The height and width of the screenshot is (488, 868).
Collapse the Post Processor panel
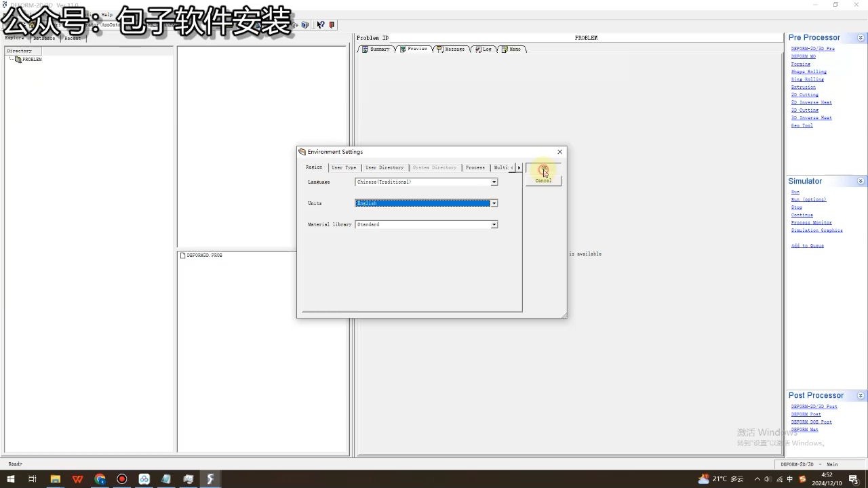click(861, 395)
